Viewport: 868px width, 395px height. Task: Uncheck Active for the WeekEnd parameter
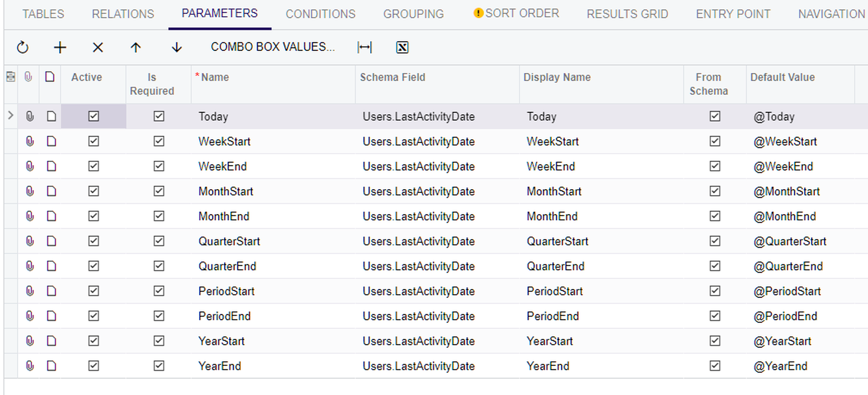94,166
